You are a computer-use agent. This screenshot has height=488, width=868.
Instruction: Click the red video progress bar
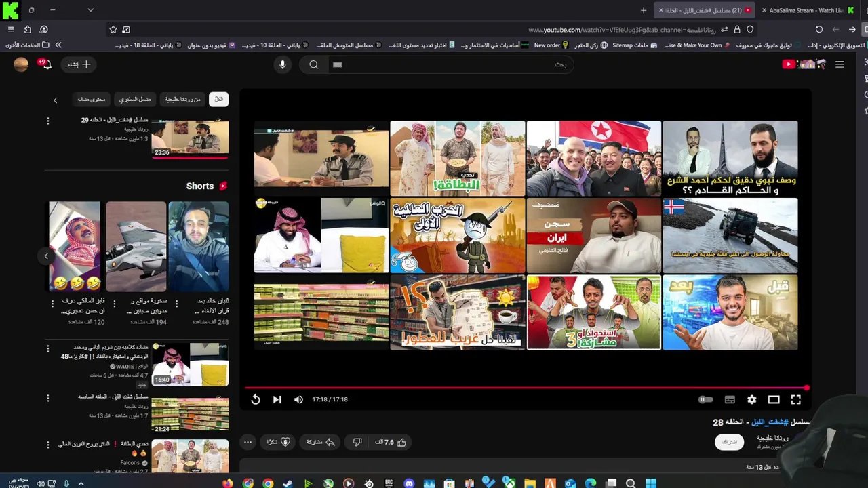(526, 388)
